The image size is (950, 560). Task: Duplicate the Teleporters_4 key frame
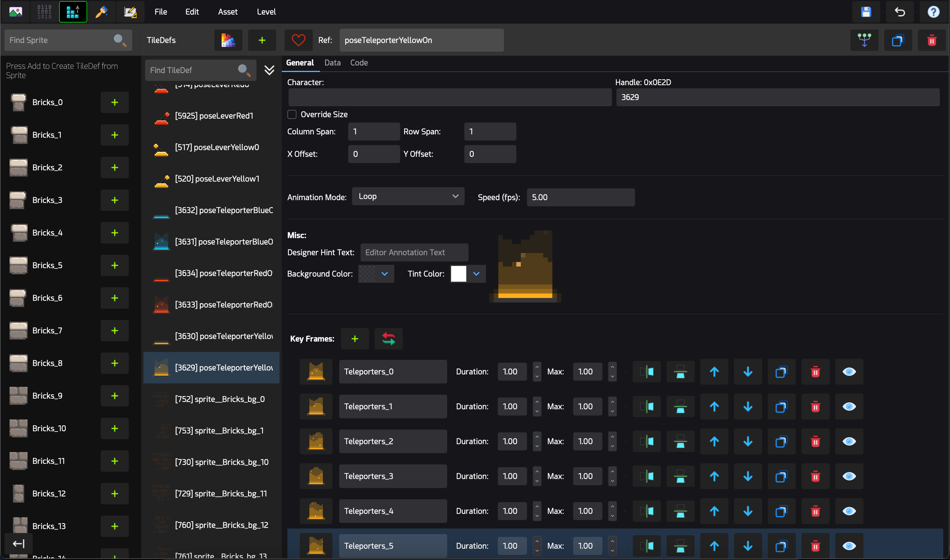(x=781, y=511)
